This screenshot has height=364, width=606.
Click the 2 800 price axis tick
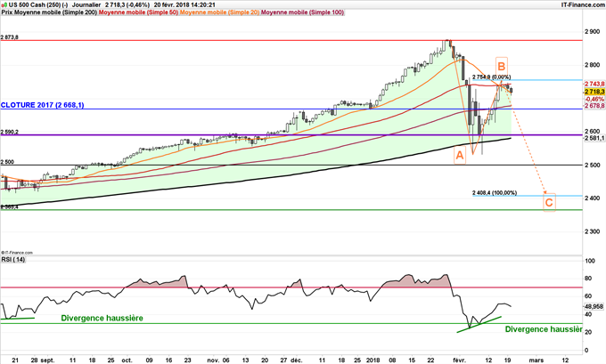pyautogui.click(x=593, y=65)
